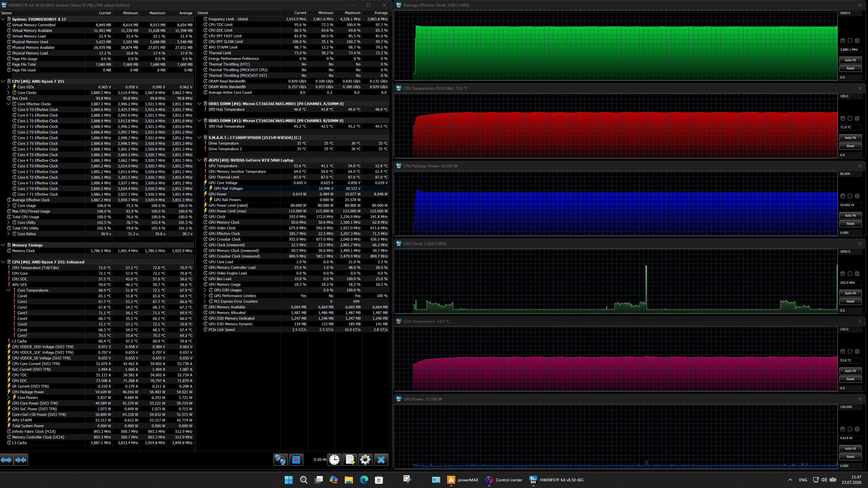This screenshot has width=868, height=488.
Task: Open Microsoft Store from the taskbar
Action: [379, 480]
